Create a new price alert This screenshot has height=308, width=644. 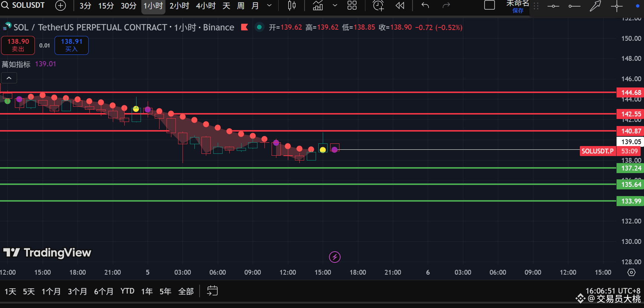pos(378,6)
